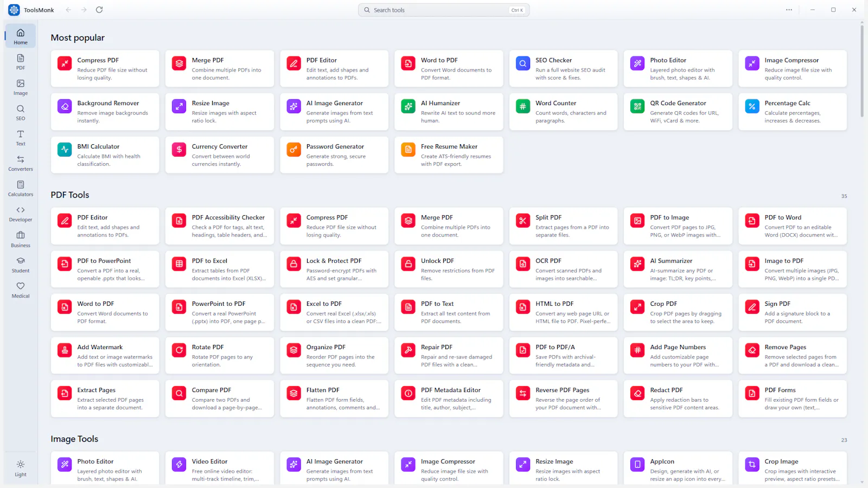The image size is (868, 488).
Task: Open the Sign PDF tool
Action: click(x=793, y=312)
